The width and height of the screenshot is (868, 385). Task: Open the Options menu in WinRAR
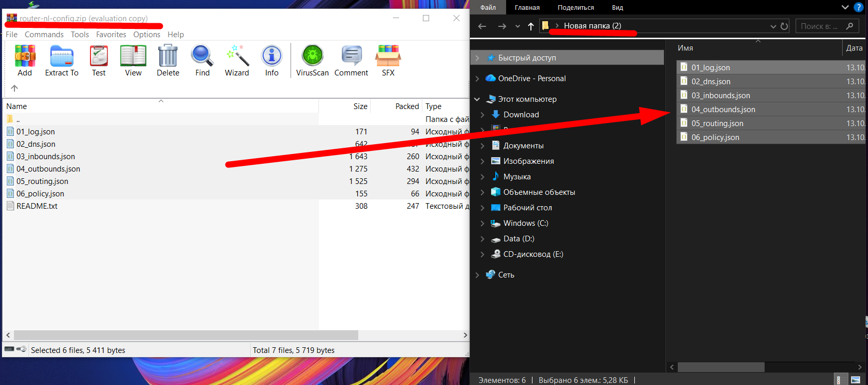[147, 35]
